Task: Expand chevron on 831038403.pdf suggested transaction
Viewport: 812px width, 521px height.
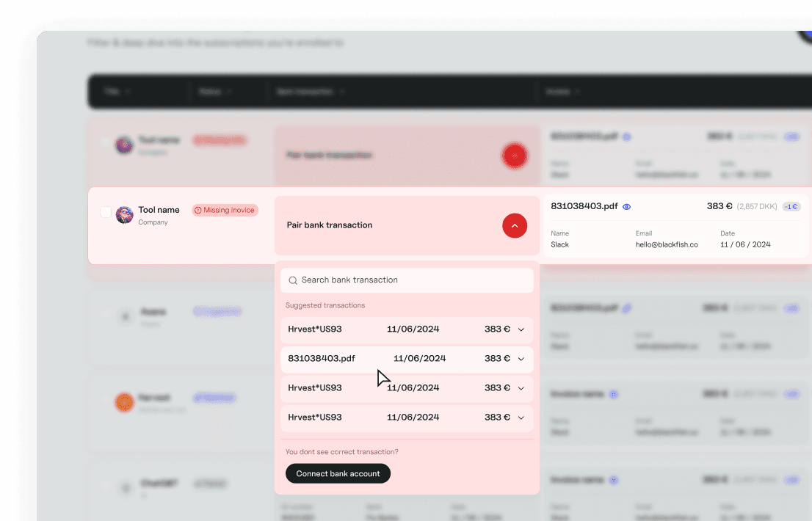Action: [x=521, y=359]
